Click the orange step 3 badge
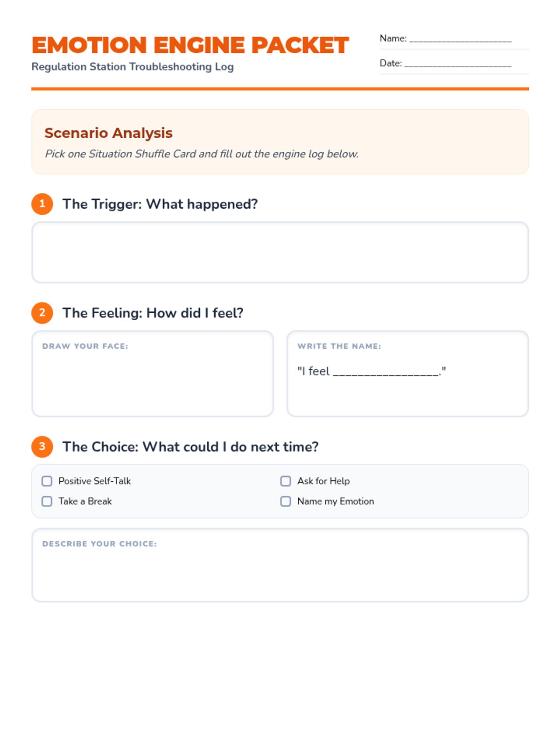Screen dimensions: 560x747 [x=42, y=447]
